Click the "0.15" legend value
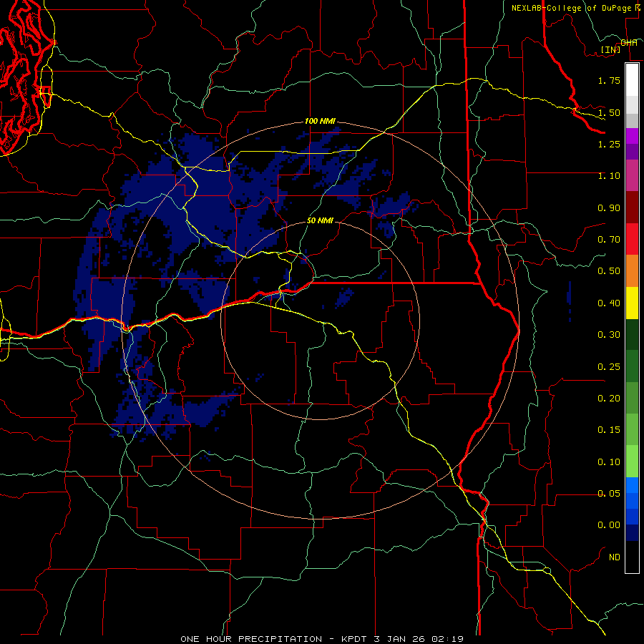The width and height of the screenshot is (644, 644). 609,430
